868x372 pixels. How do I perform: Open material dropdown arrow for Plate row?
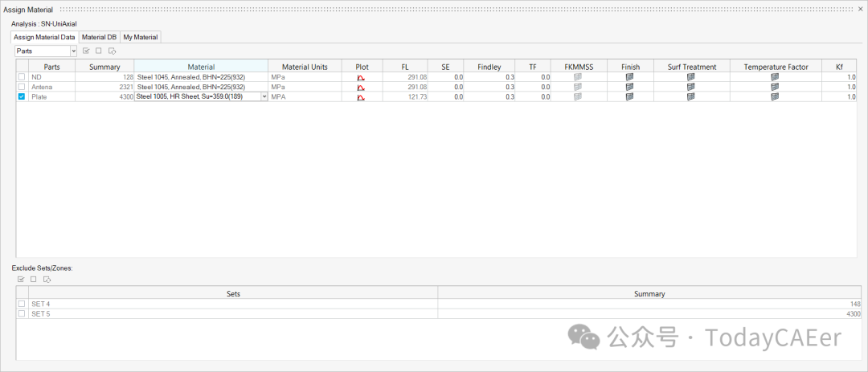pyautogui.click(x=264, y=96)
